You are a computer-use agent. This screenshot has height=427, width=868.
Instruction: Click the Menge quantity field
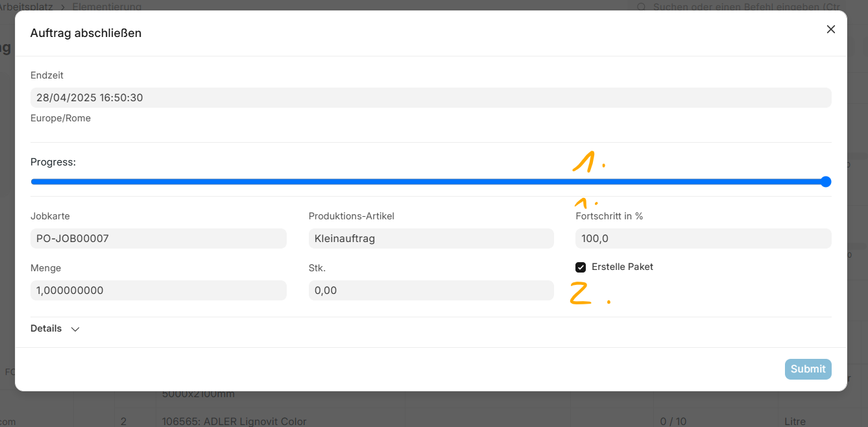pyautogui.click(x=158, y=290)
